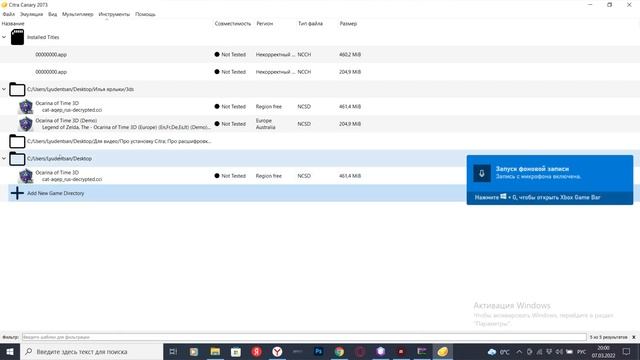640x360 pixels.
Task: Open the Помощь menu
Action: tap(145, 14)
